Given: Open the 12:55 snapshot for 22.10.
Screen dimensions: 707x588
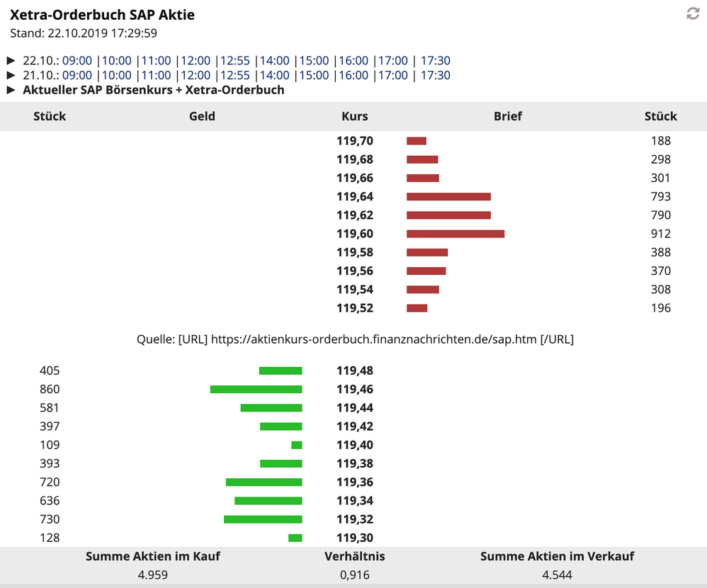Looking at the screenshot, I should pos(235,61).
